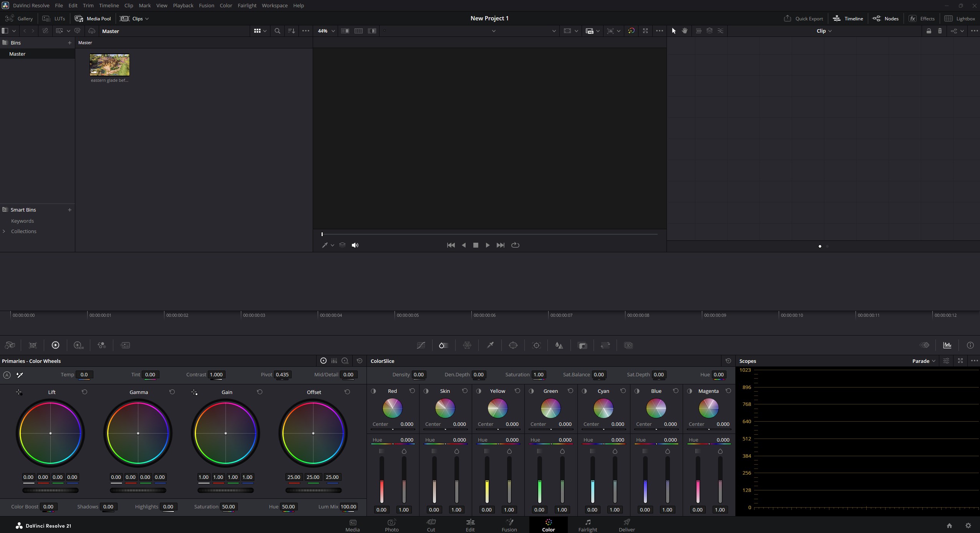
Task: Adjust the Lift master wheel slider
Action: 50,490
